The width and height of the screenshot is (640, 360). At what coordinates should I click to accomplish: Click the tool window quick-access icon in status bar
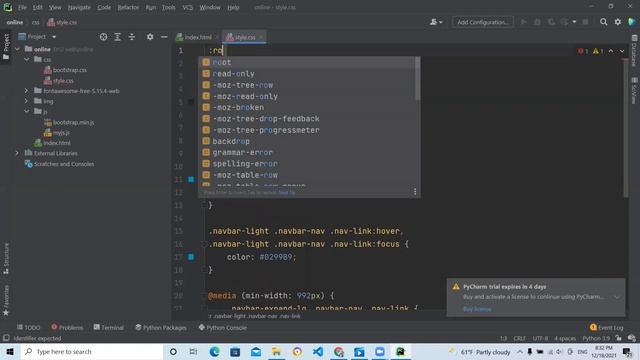click(x=6, y=338)
